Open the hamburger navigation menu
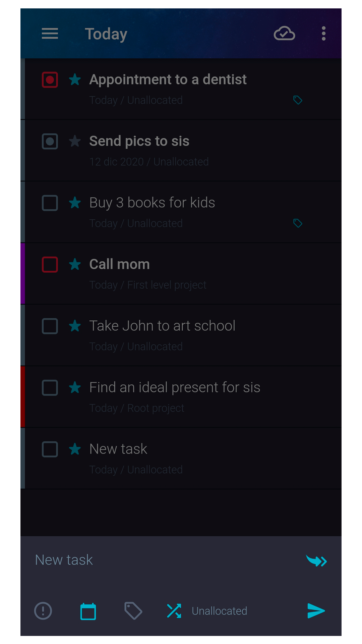This screenshot has height=644, width=362. (50, 34)
